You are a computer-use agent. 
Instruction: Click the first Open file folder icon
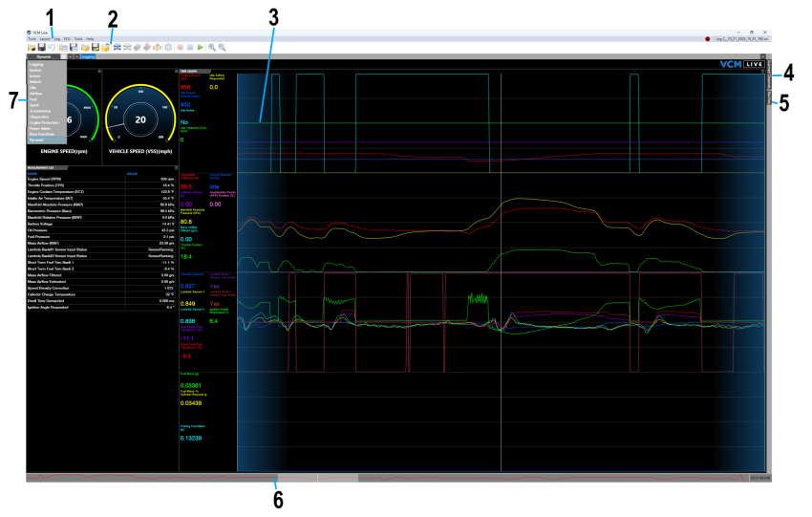pos(32,47)
